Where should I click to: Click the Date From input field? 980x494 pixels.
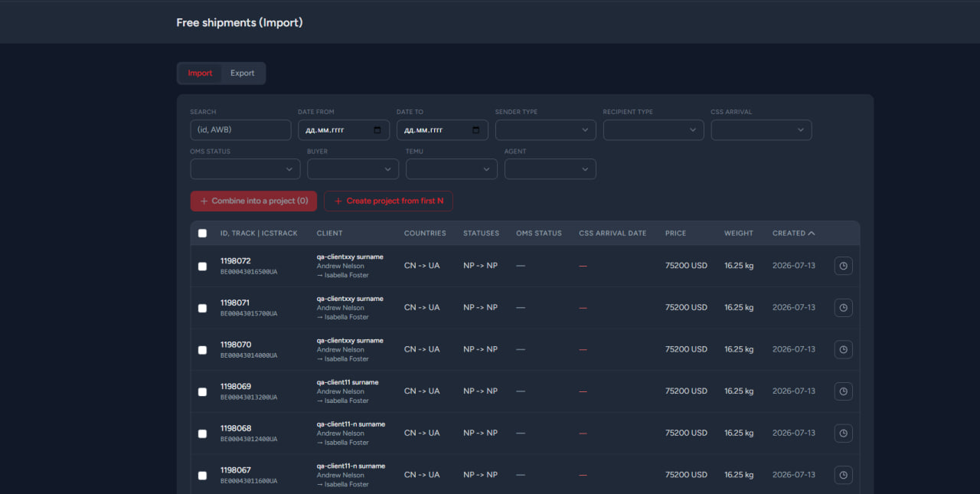click(x=344, y=130)
